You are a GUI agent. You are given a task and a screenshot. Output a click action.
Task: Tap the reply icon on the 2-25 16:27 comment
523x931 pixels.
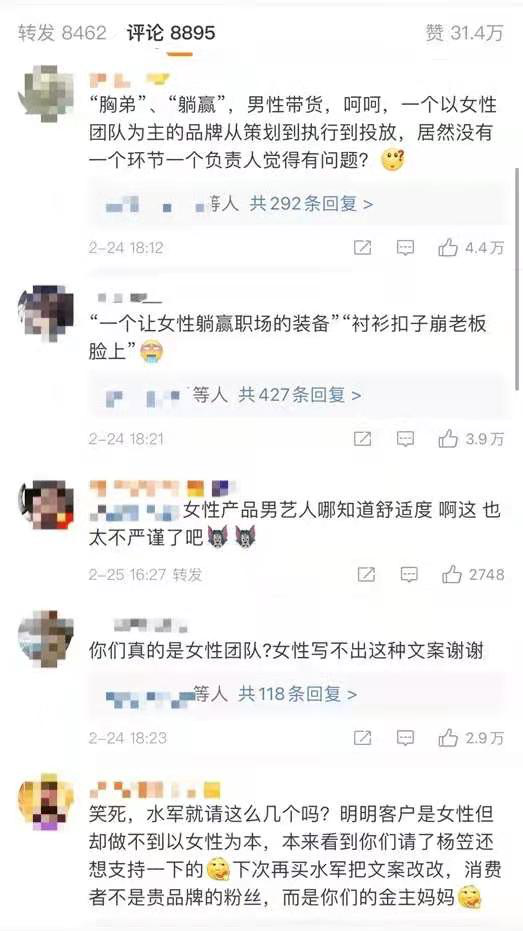coord(409,574)
